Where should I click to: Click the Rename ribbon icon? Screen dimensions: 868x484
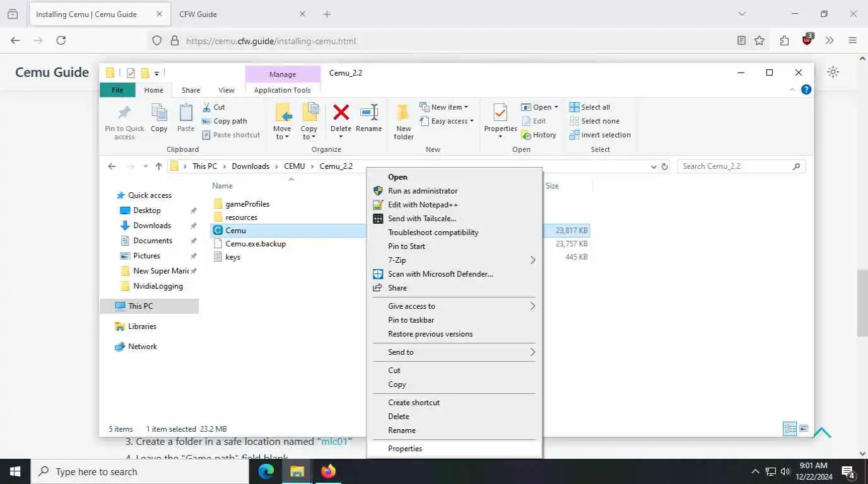(x=369, y=113)
